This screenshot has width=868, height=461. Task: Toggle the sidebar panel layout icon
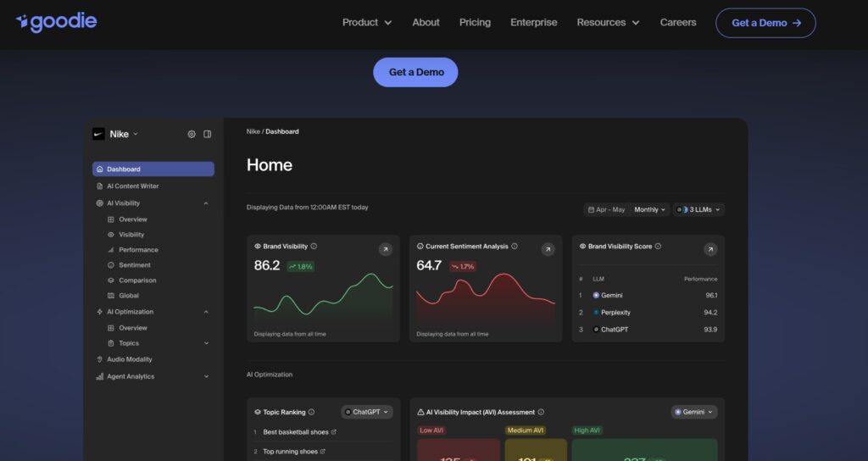pos(208,134)
